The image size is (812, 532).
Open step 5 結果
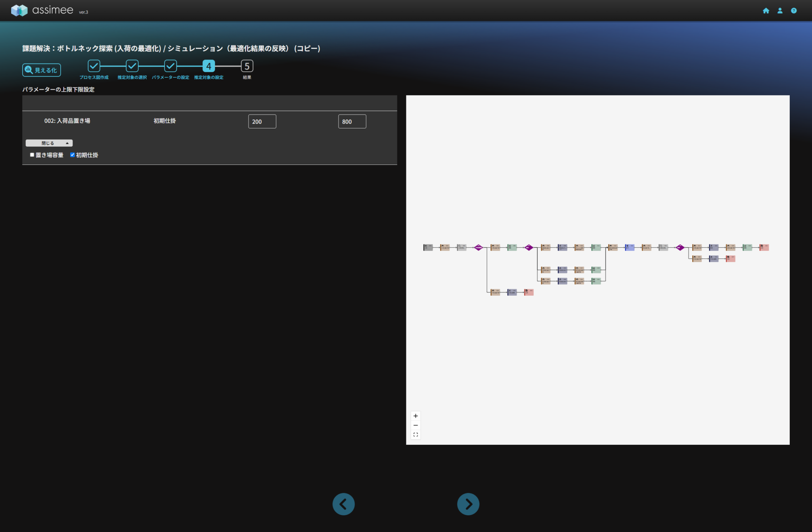(x=247, y=66)
